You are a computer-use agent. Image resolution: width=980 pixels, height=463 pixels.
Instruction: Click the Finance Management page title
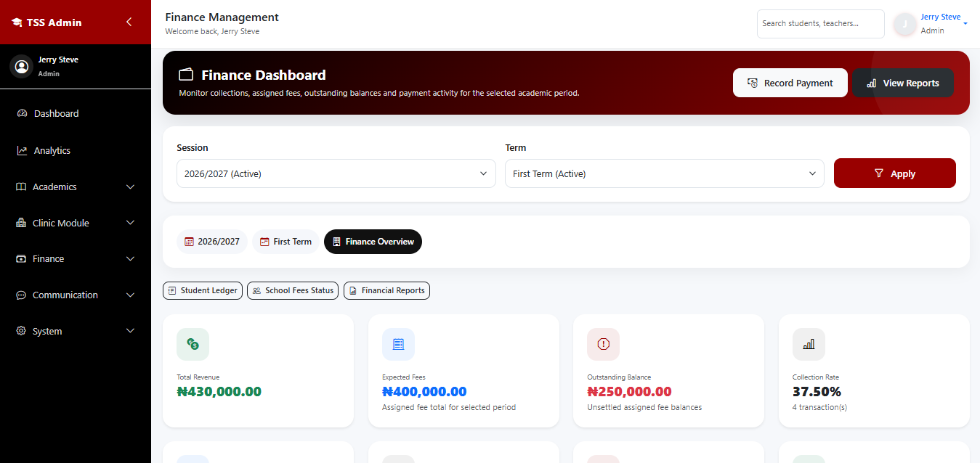click(222, 17)
